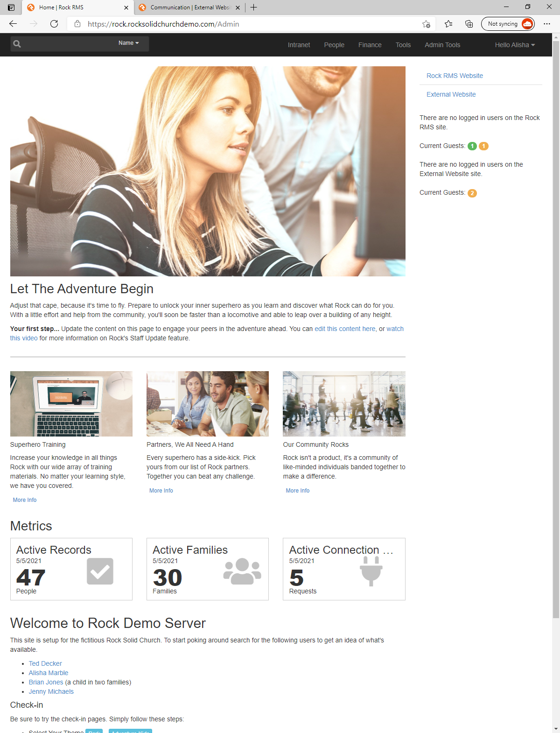
Task: Click the Let The Adventure Begin heading
Action: point(82,289)
